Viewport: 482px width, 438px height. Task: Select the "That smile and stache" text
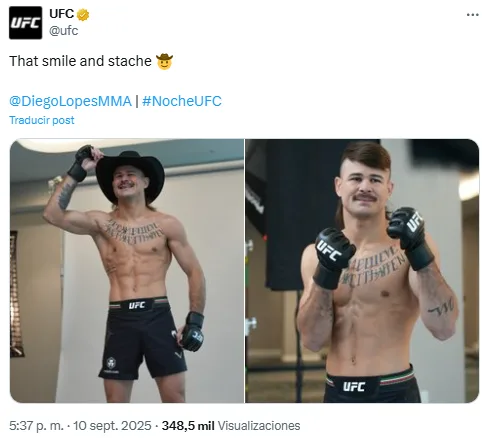[x=80, y=61]
